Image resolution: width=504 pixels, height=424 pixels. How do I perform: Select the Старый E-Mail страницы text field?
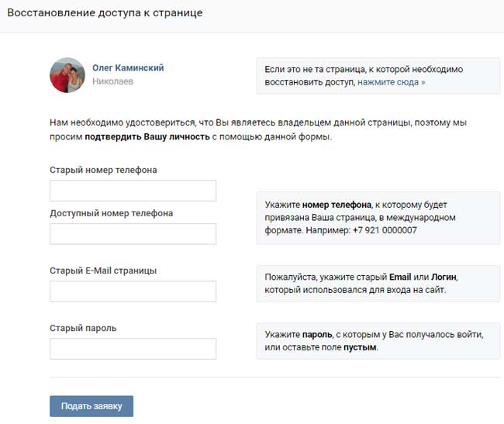tap(133, 291)
